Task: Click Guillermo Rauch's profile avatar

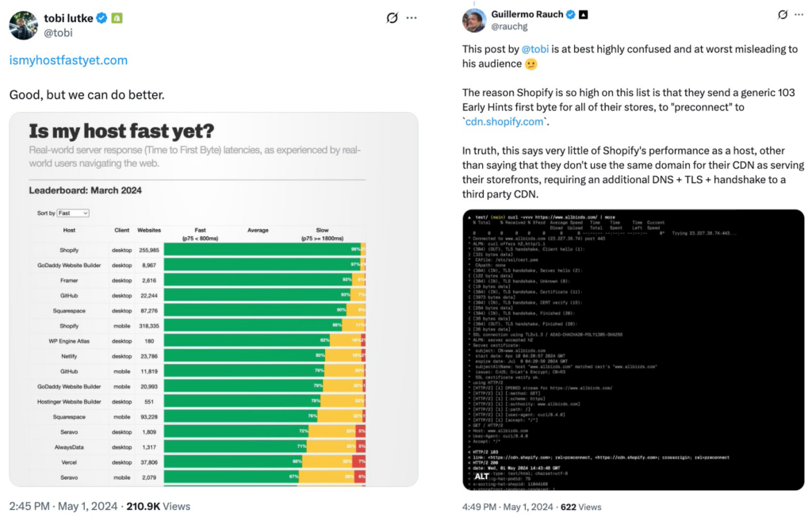Action: [474, 21]
